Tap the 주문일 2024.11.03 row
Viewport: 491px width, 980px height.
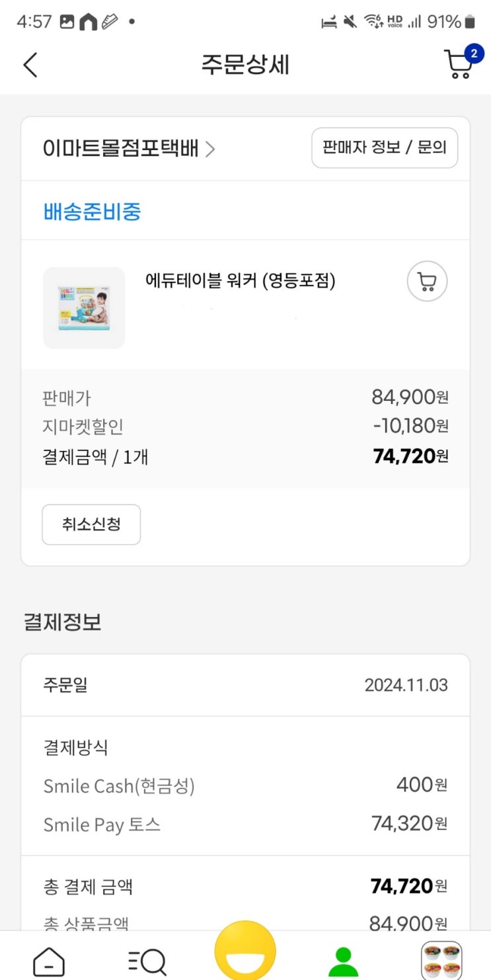[245, 685]
